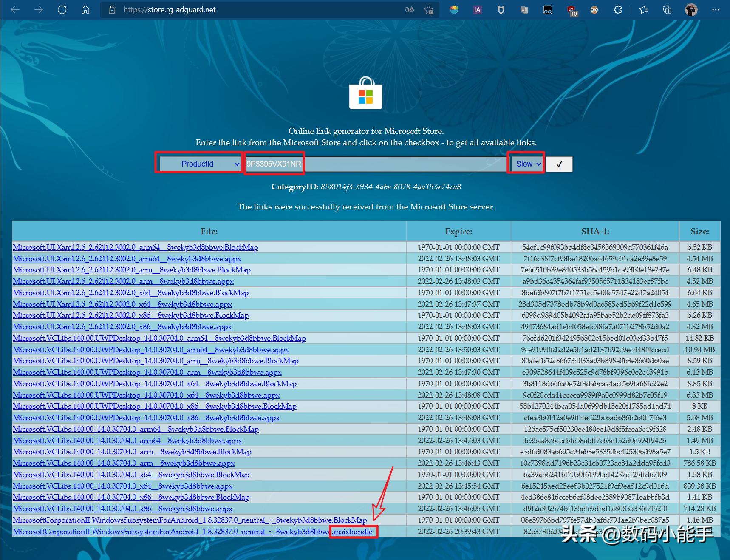Screen dimensions: 730x560
Task: Open the VCLibs x64 appx download link
Action: tap(123, 486)
